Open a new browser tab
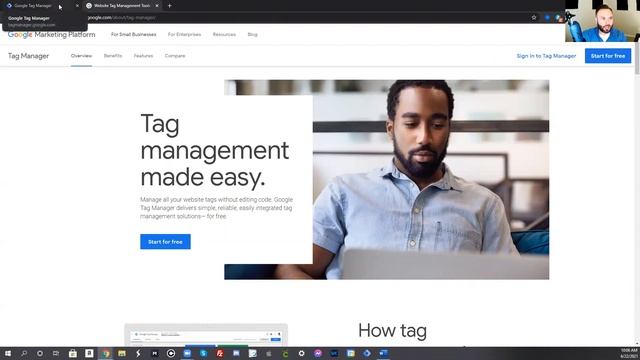Image resolution: width=640 pixels, height=360 pixels. pyautogui.click(x=169, y=6)
